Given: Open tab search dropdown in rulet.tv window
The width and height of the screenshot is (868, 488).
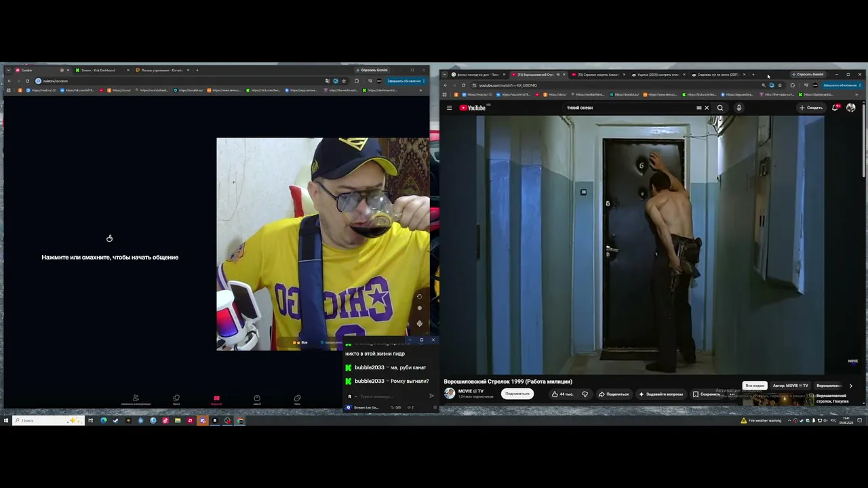Looking at the screenshot, I should 8,70.
